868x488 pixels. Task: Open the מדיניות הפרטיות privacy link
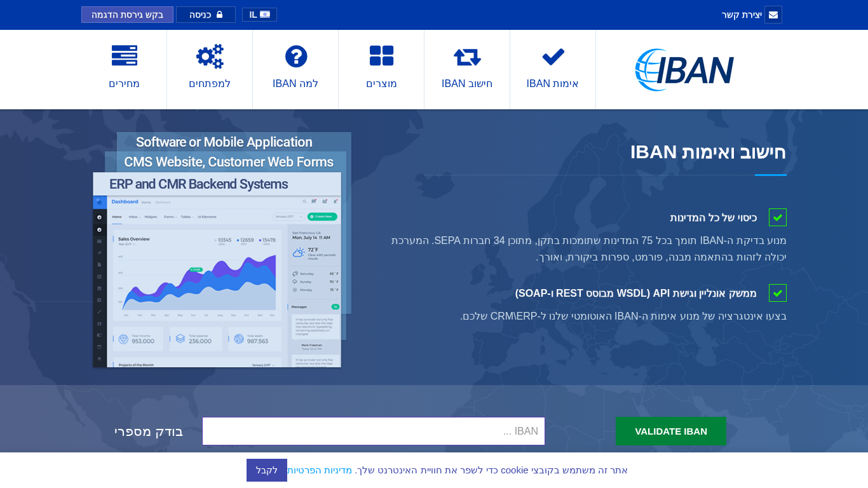(319, 470)
